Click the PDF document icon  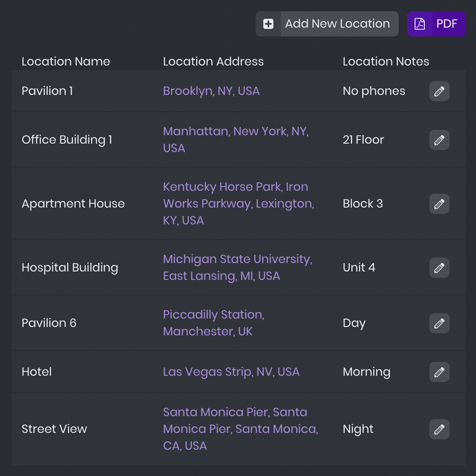pos(420,24)
